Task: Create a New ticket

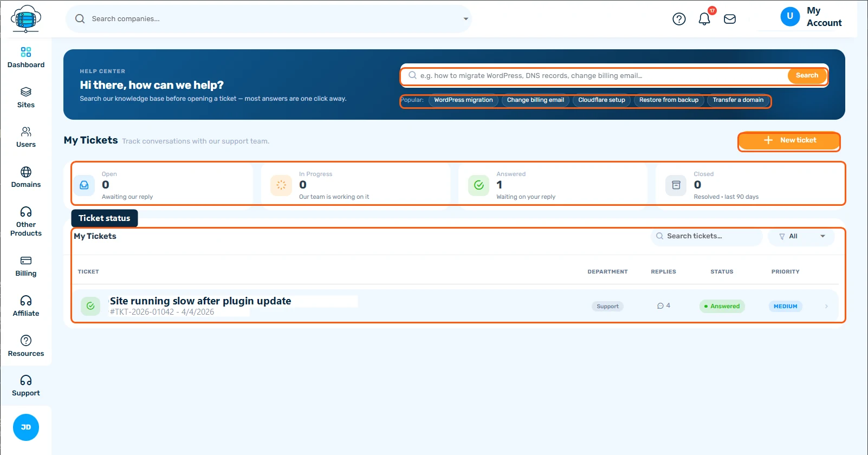Action: coord(789,140)
